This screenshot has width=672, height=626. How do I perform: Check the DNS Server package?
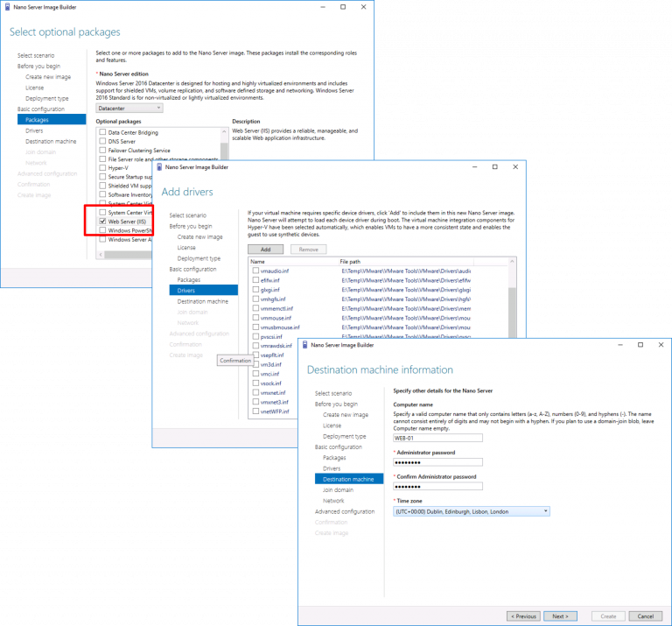tap(102, 141)
